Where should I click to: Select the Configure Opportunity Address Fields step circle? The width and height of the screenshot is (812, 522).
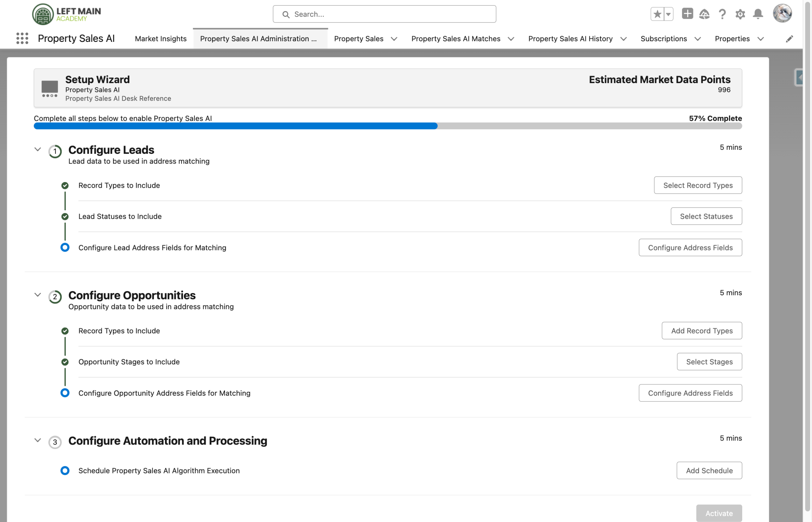click(x=65, y=393)
